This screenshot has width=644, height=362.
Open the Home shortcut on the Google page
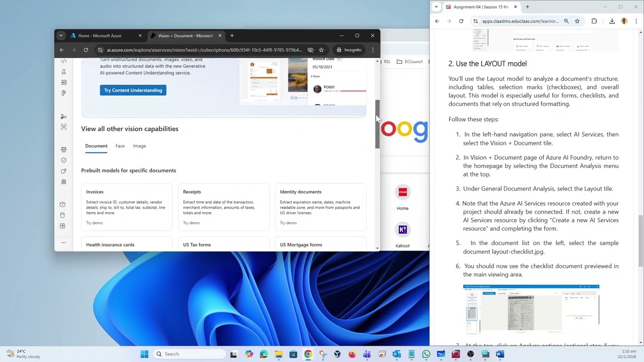tap(403, 197)
